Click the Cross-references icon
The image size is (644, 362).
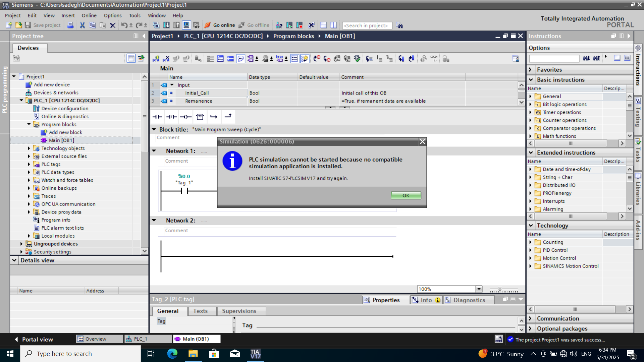click(x=311, y=25)
